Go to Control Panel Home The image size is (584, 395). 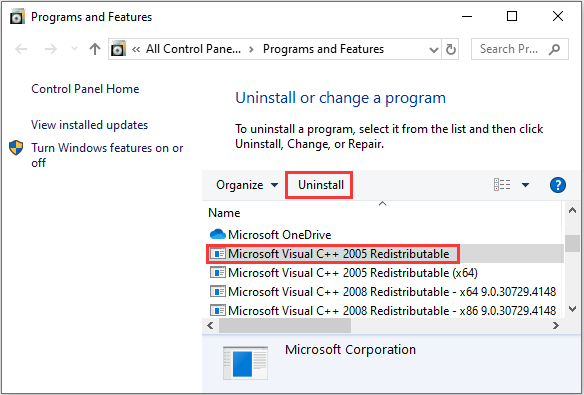pyautogui.click(x=85, y=89)
